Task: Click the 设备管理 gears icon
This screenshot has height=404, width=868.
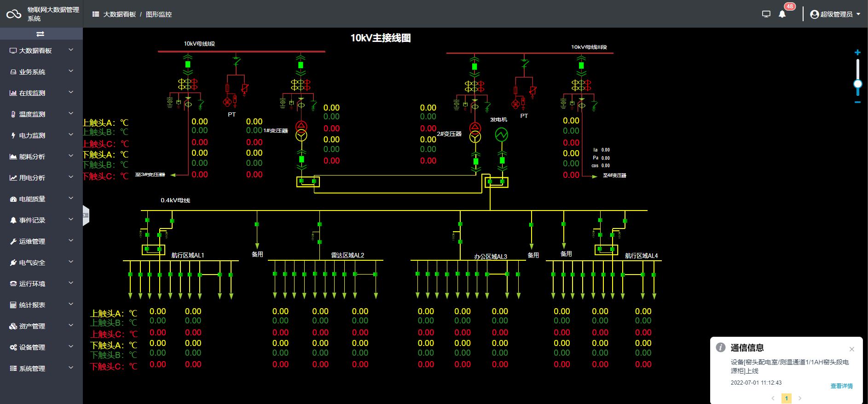Action: (x=13, y=347)
